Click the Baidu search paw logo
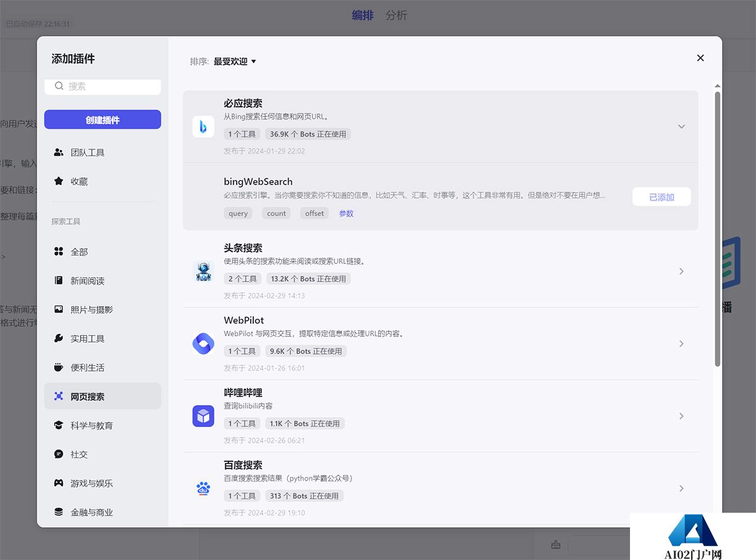Screen dimensions: 756x560 coord(203,489)
